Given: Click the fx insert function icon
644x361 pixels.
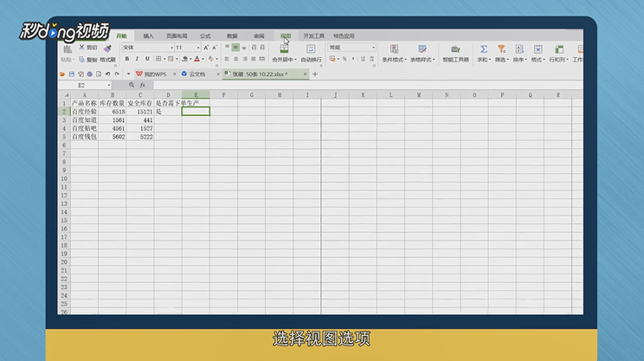Looking at the screenshot, I should (143, 85).
